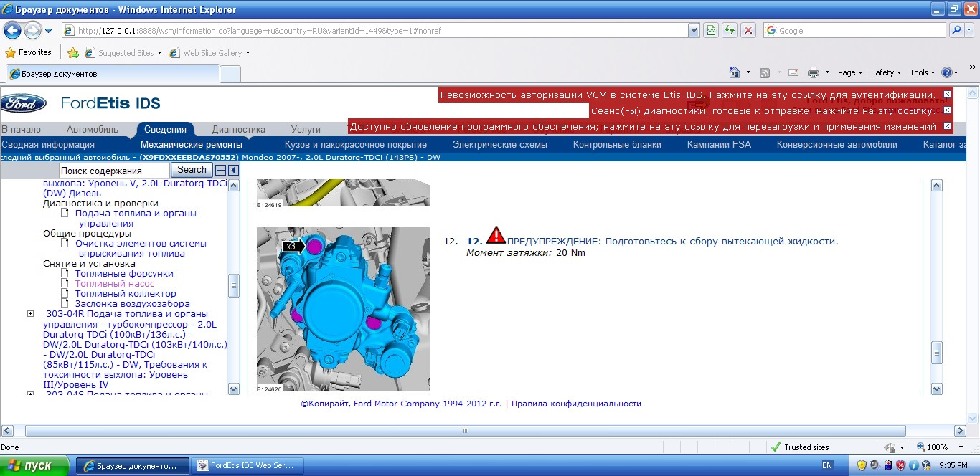Expand the 303-04R section plus icon
The image size is (980, 476).
[x=30, y=314]
